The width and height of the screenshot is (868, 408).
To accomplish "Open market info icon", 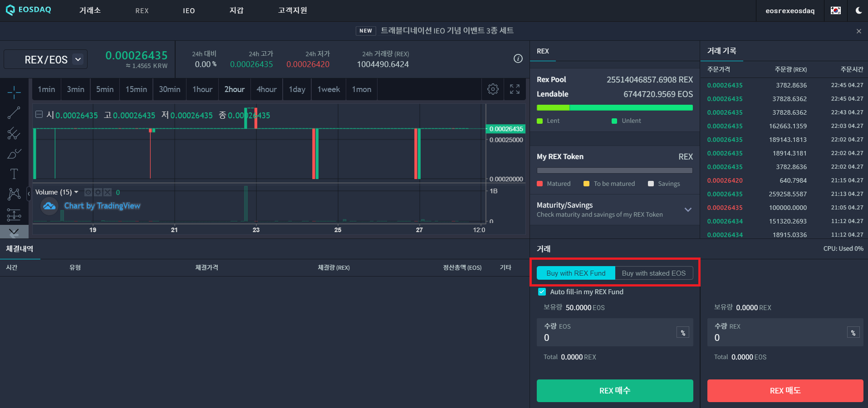I will pos(518,58).
